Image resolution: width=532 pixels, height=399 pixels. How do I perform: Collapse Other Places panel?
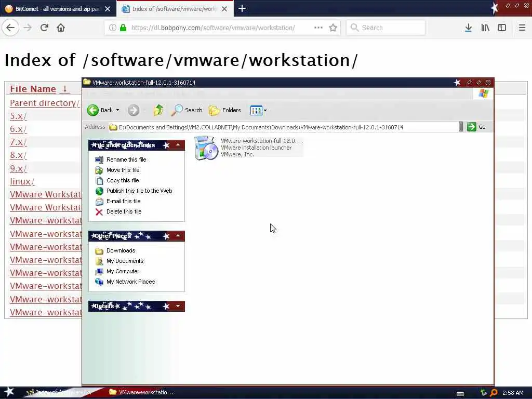point(178,236)
